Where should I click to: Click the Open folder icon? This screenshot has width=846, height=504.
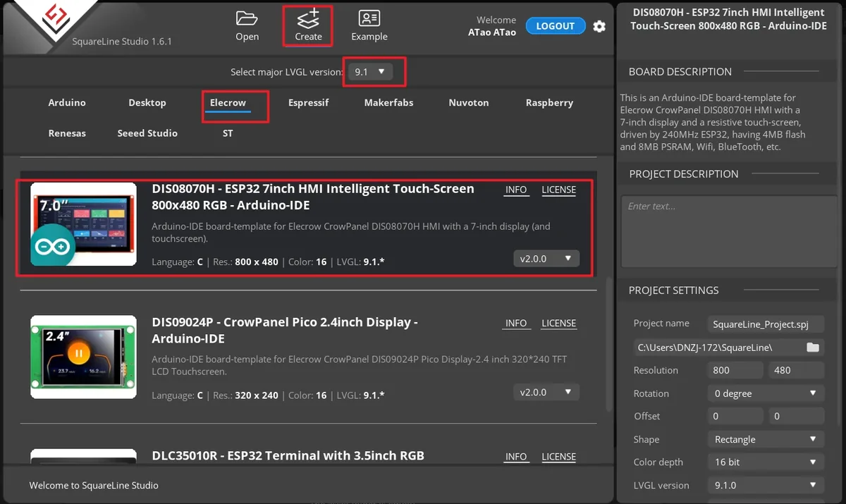point(247,18)
